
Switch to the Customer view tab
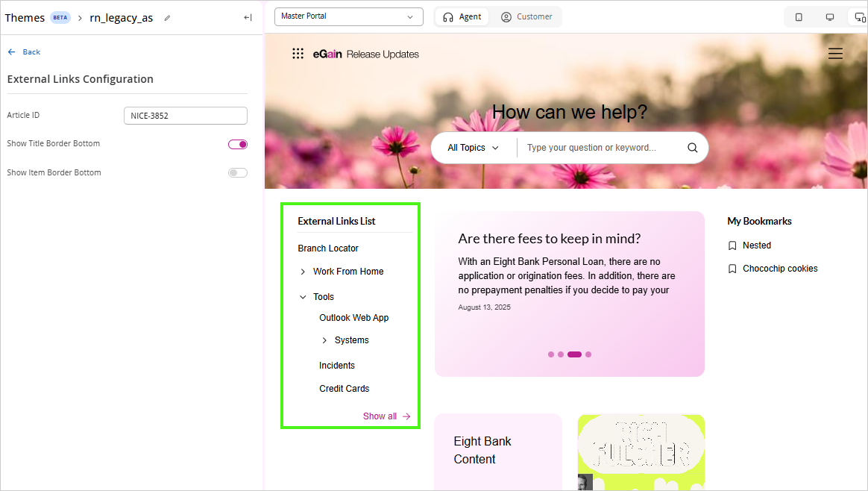pyautogui.click(x=527, y=16)
